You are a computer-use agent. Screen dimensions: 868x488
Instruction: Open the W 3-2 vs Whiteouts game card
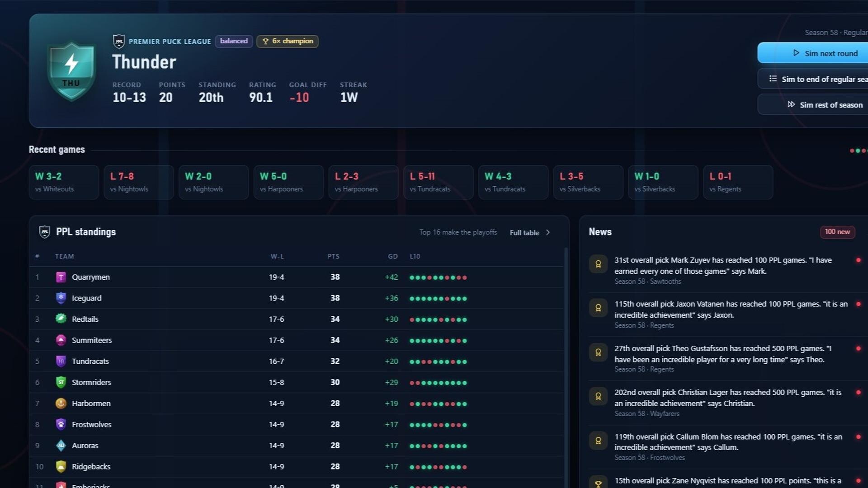click(x=64, y=182)
